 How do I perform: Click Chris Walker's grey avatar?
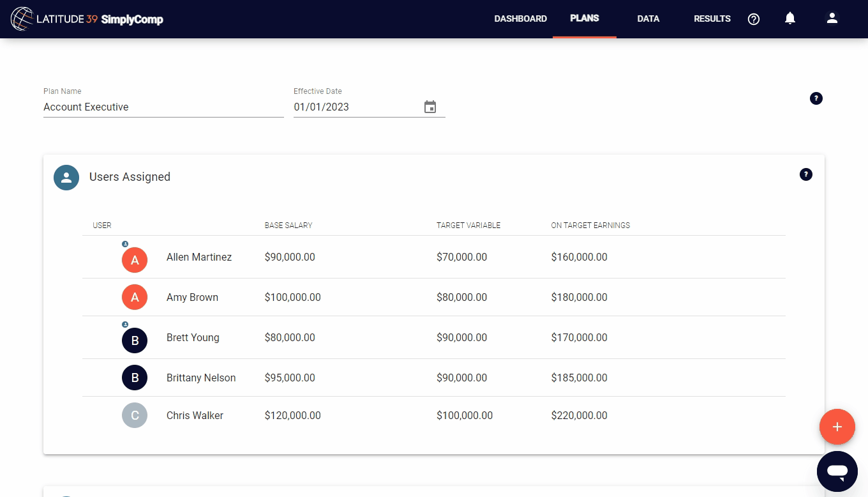(x=135, y=415)
